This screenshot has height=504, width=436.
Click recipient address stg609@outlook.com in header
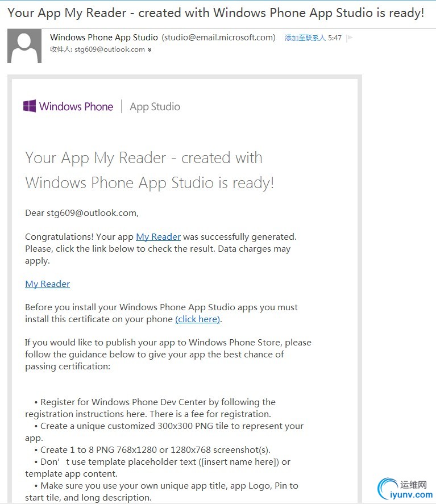pyautogui.click(x=110, y=49)
